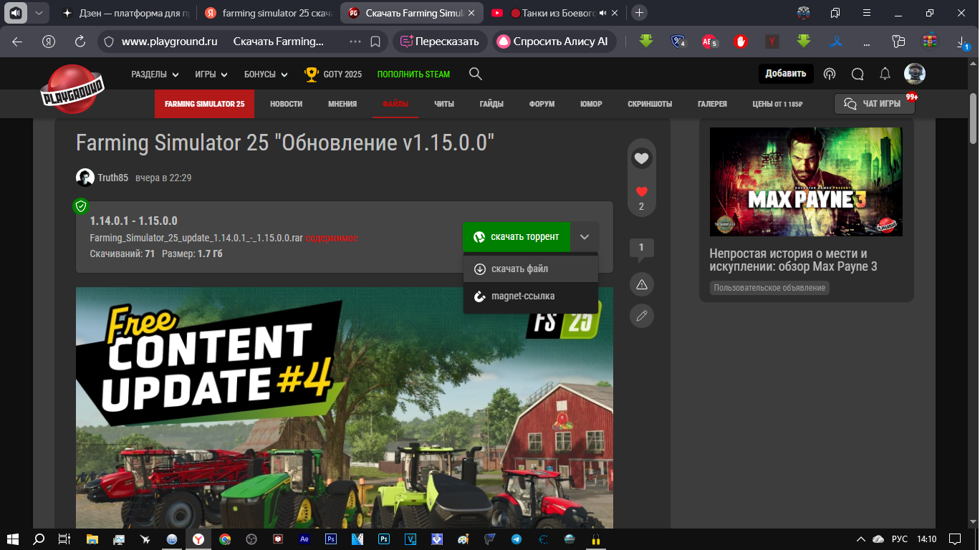Show hidden system tray icons
The image size is (980, 550).
pos(860,539)
